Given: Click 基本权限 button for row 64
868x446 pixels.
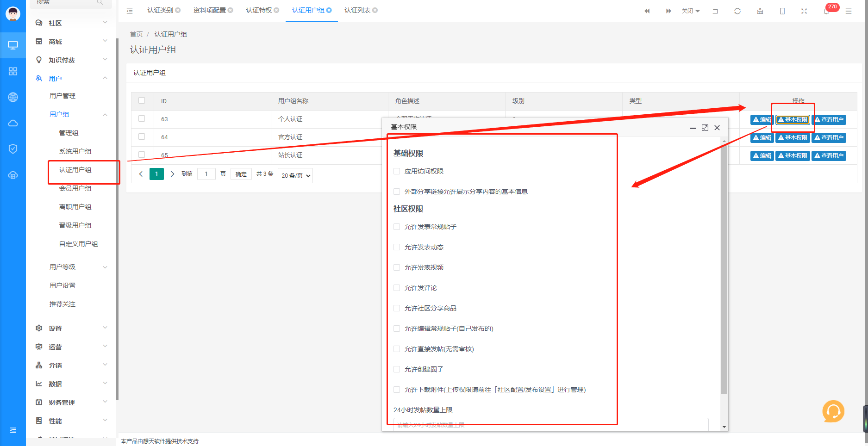Looking at the screenshot, I should click(x=793, y=138).
